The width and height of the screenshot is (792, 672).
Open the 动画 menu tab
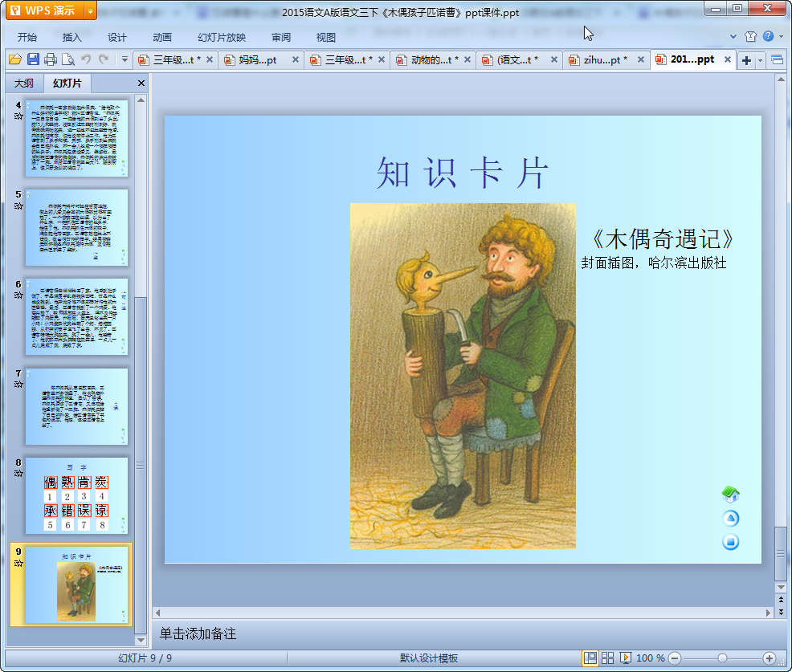pos(162,38)
